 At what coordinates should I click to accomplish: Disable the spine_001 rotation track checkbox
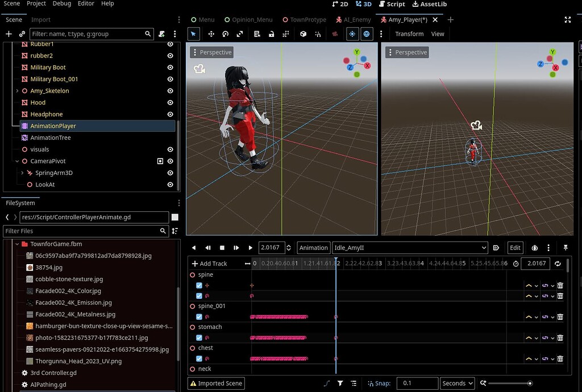pos(199,316)
